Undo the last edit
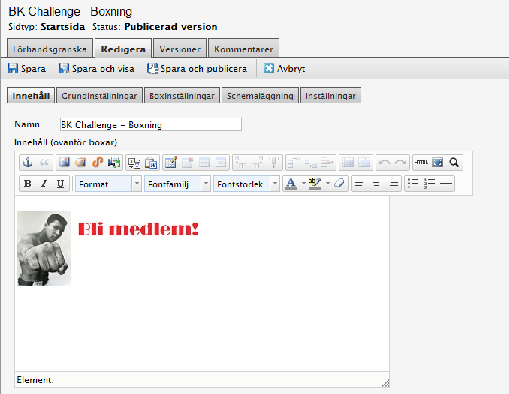This screenshot has height=394, width=509. 384,162
